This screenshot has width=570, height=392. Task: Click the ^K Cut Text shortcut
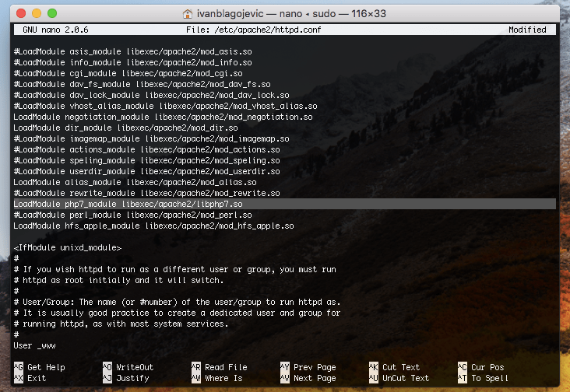click(x=395, y=367)
